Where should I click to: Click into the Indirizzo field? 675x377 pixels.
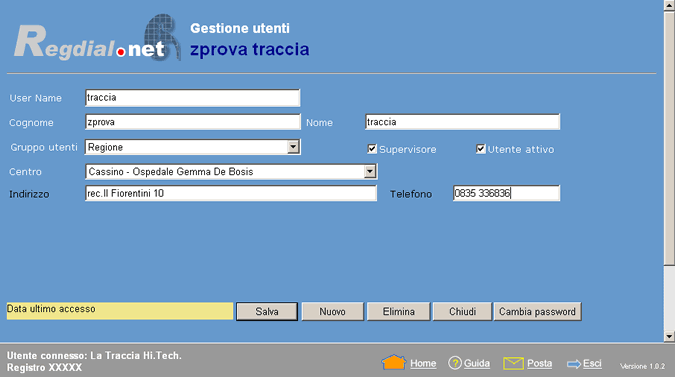coord(231,193)
